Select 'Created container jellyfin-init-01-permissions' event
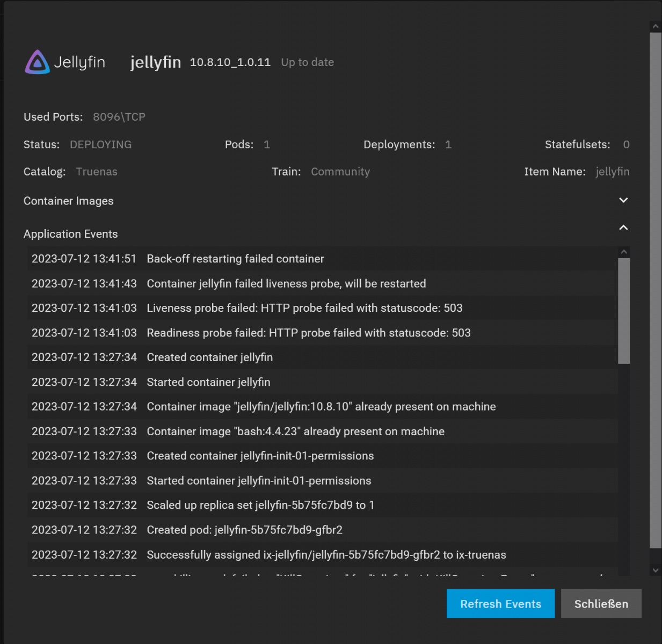 click(x=322, y=456)
